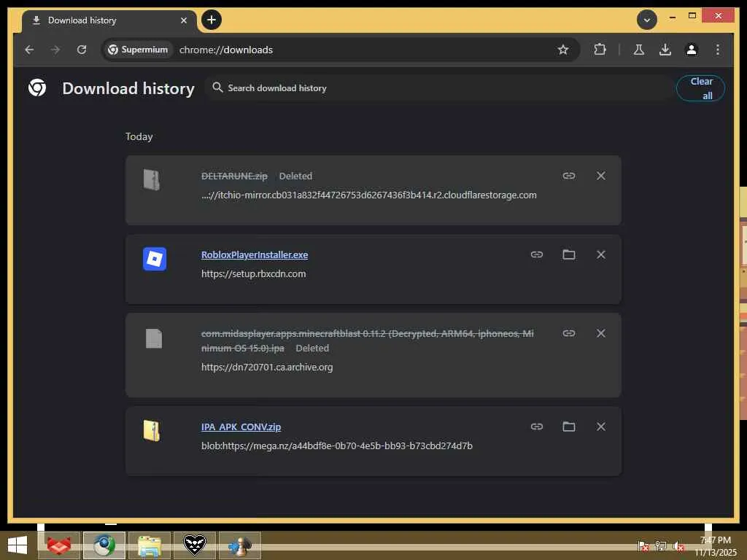Open File Explorer from the taskbar
The image size is (747, 560).
click(x=150, y=545)
